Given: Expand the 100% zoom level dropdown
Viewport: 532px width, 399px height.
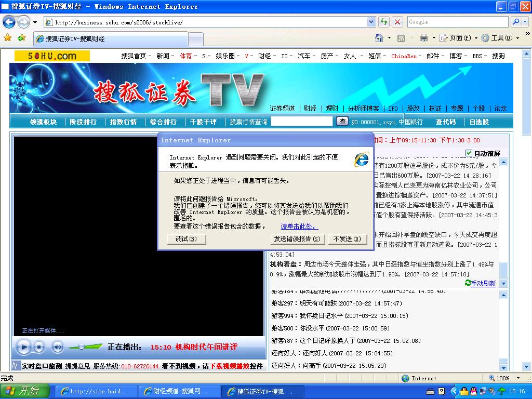Looking at the screenshot, I should [x=518, y=378].
